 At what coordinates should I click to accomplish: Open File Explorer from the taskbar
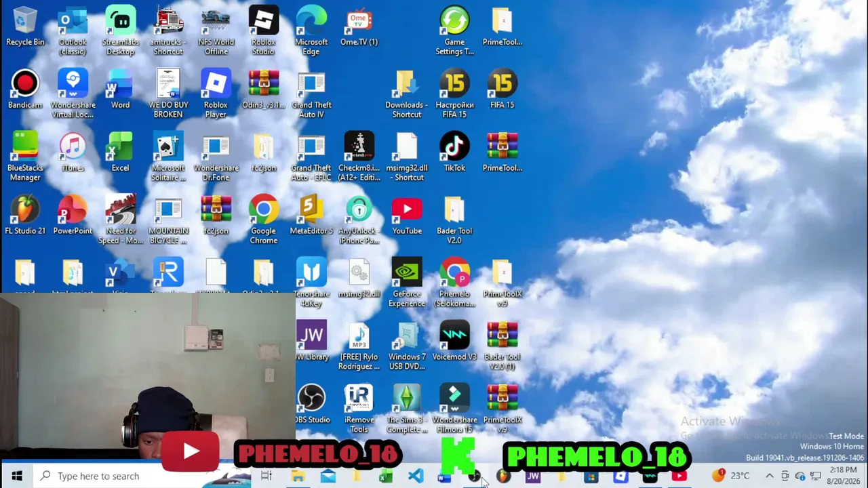pos(298,476)
